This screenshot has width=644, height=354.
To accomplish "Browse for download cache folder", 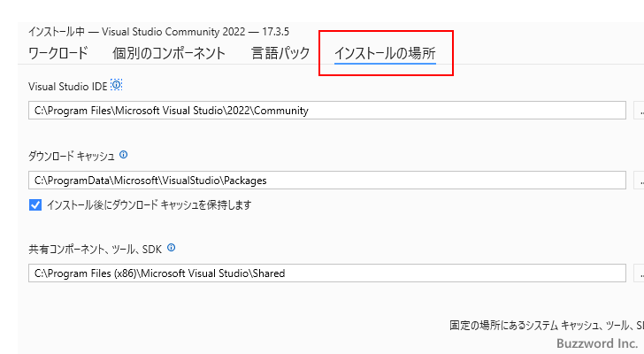I will (x=640, y=181).
